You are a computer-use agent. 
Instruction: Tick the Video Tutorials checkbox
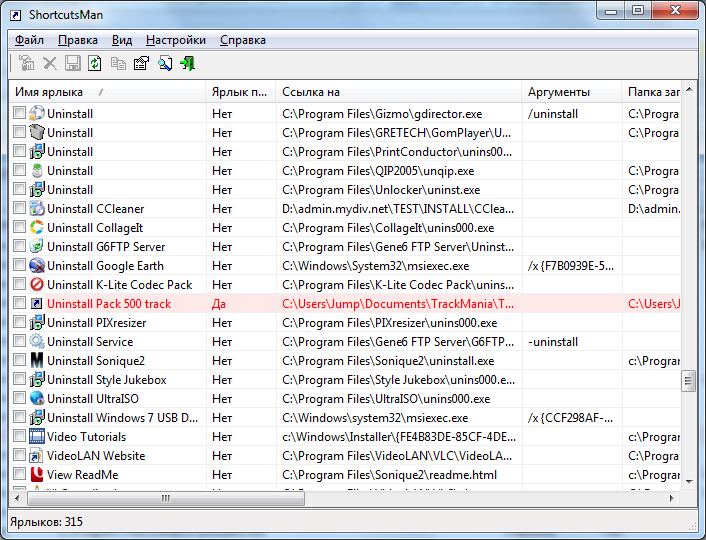[19, 436]
